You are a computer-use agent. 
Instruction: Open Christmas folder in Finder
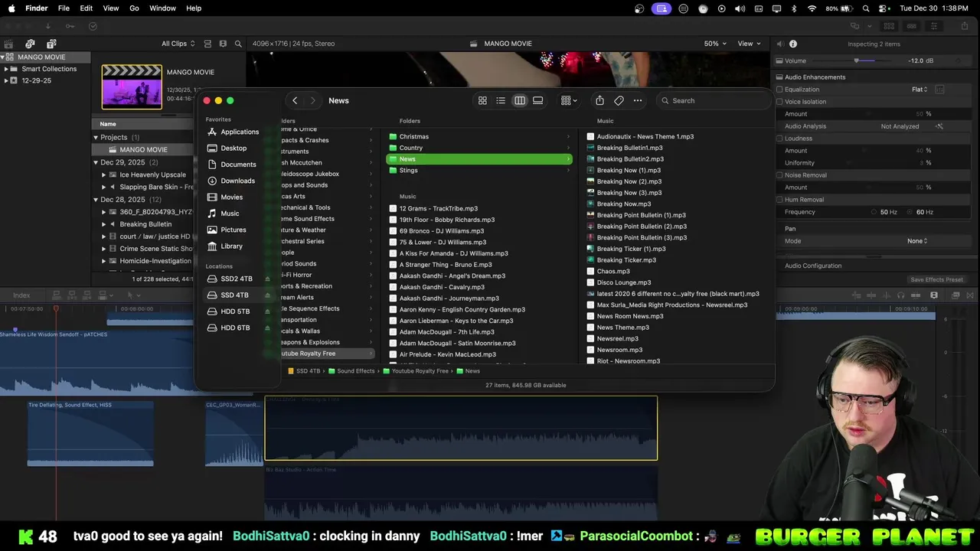click(479, 136)
